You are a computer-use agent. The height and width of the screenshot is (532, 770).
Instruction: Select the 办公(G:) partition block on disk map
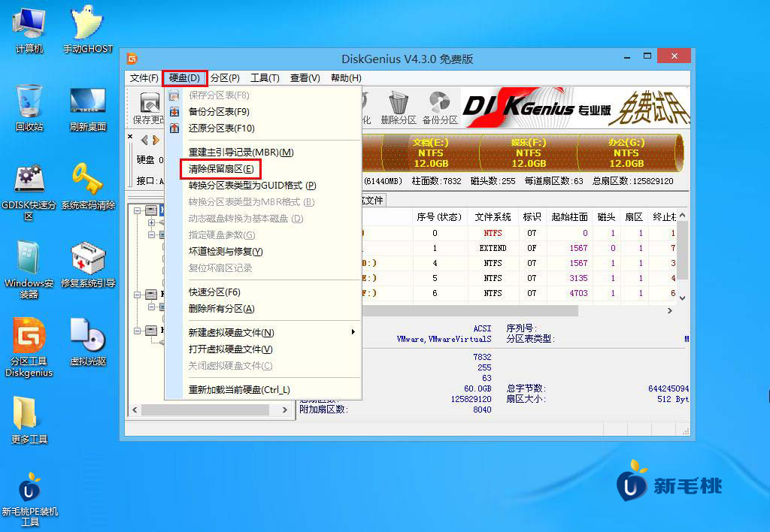pyautogui.click(x=626, y=153)
